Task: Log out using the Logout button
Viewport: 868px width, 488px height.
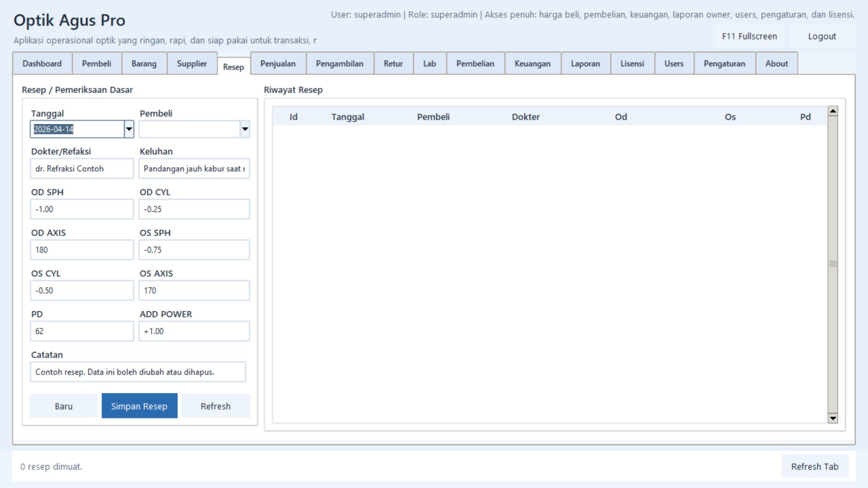Action: click(x=822, y=37)
